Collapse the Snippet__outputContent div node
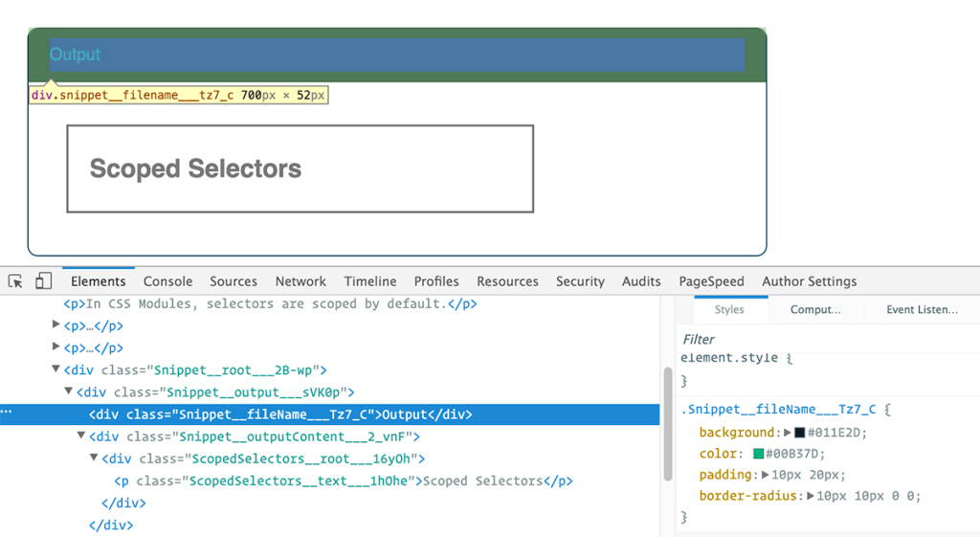This screenshot has width=980, height=537. [x=81, y=436]
